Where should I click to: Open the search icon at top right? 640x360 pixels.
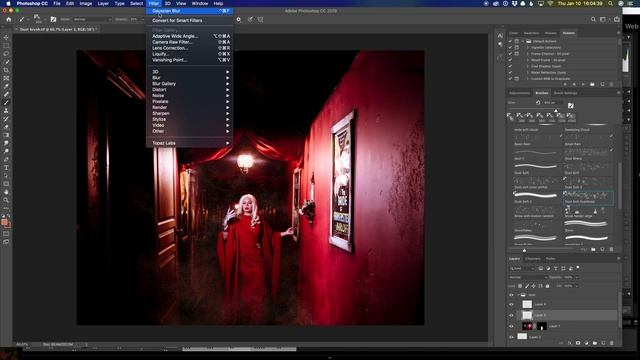point(593,19)
